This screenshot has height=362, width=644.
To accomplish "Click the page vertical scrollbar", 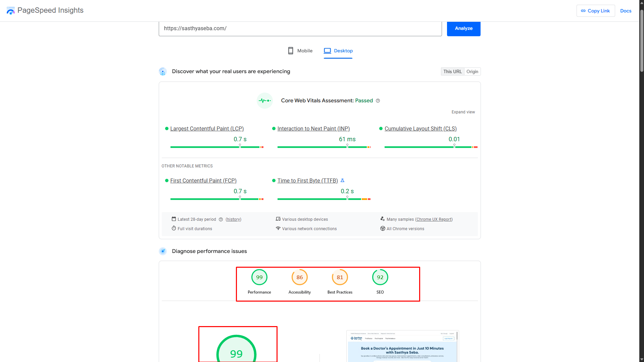I will point(642,40).
